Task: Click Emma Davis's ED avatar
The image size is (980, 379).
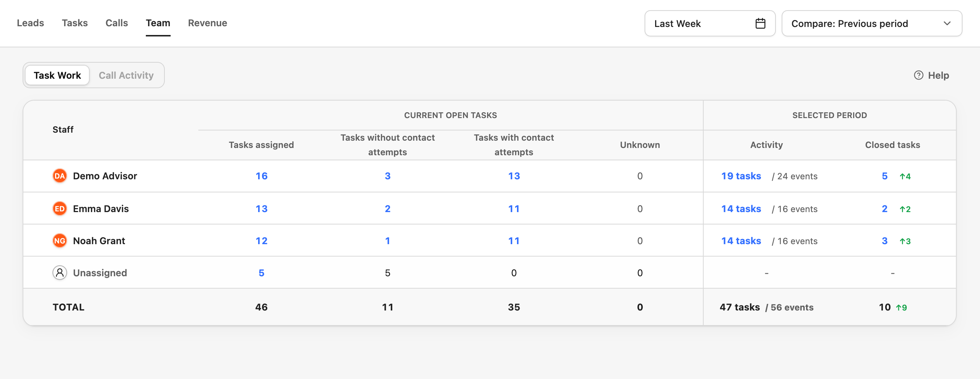Action: [60, 209]
